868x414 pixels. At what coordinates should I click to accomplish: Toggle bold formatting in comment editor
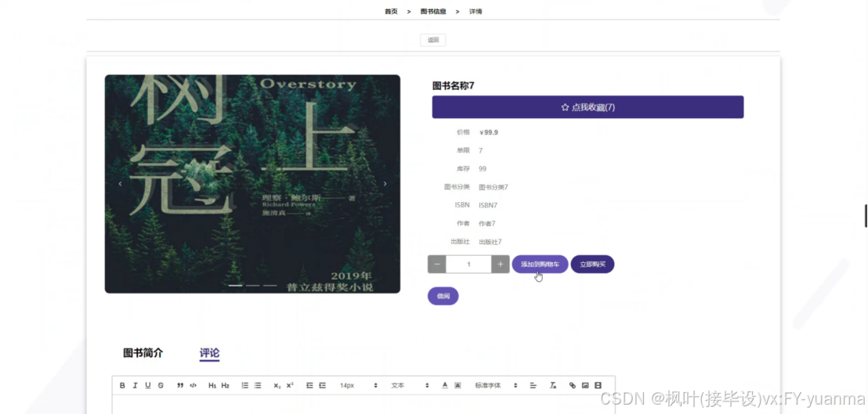(x=122, y=385)
